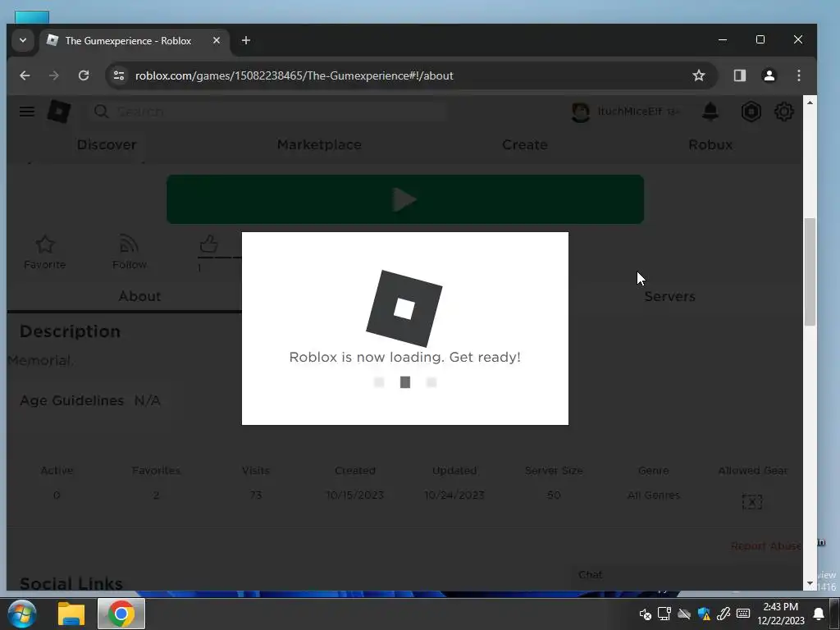
Task: Click the vertical scrollbar thumb
Action: coord(810,272)
